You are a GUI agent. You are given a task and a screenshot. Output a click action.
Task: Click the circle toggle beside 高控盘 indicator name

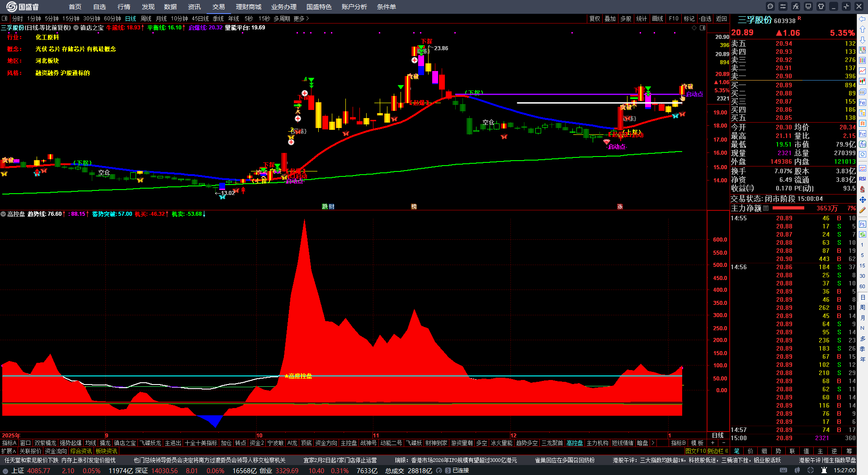point(3,214)
